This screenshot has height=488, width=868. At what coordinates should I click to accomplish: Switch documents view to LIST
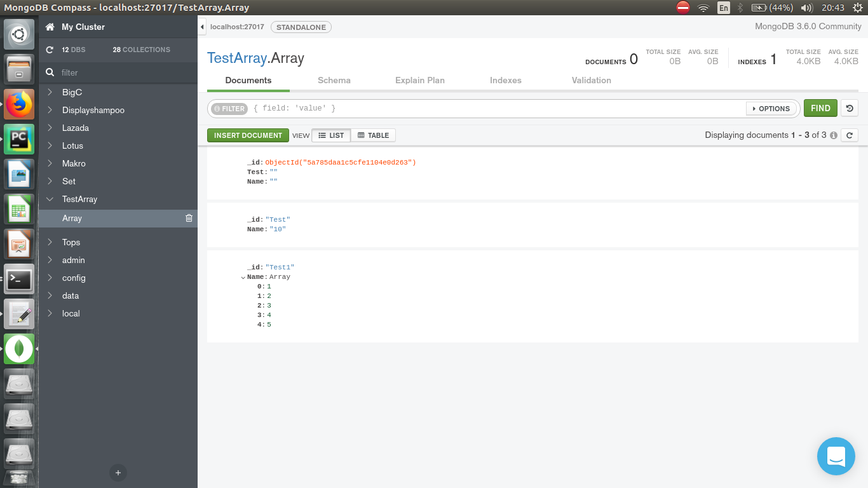[x=331, y=135]
